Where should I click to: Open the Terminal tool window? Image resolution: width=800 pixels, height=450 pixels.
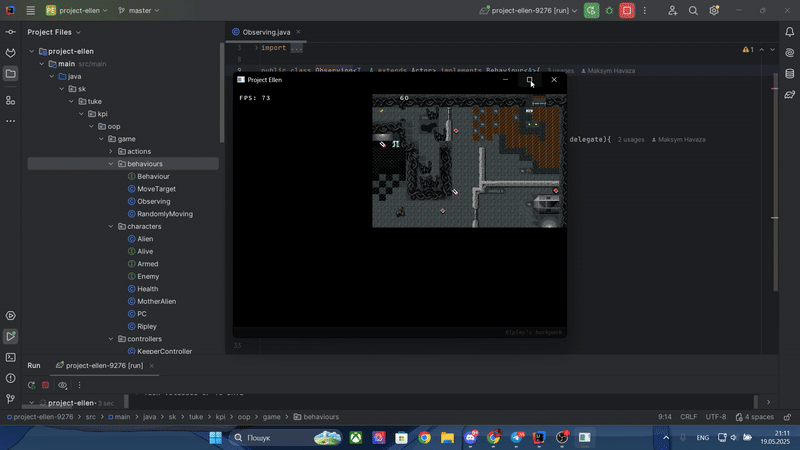[10, 358]
